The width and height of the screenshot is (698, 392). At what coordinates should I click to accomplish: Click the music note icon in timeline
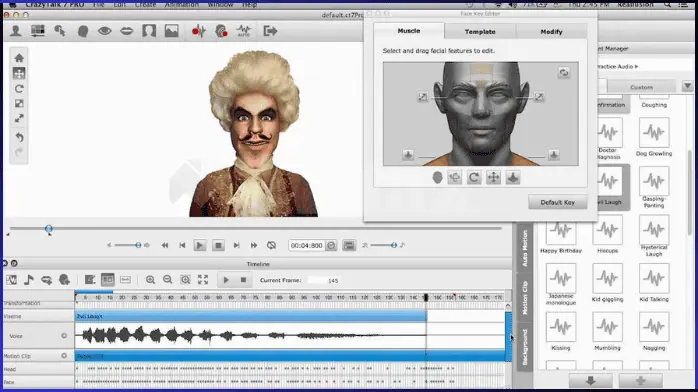[x=29, y=280]
